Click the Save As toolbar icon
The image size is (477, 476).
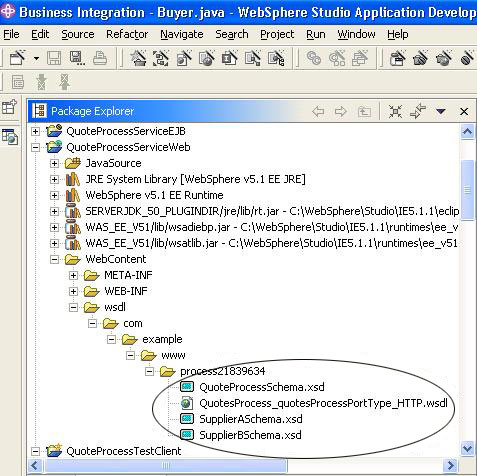(x=77, y=58)
